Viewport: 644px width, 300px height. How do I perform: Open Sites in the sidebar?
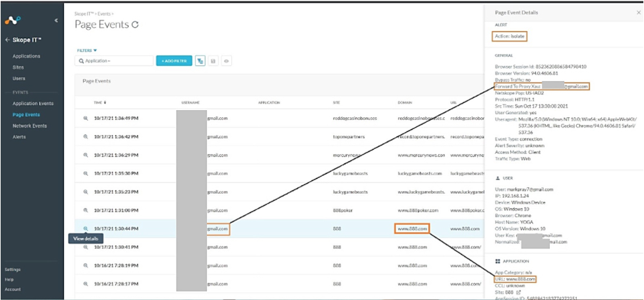tap(18, 67)
